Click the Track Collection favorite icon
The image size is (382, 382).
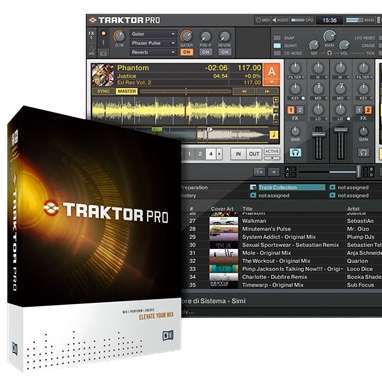[253, 188]
